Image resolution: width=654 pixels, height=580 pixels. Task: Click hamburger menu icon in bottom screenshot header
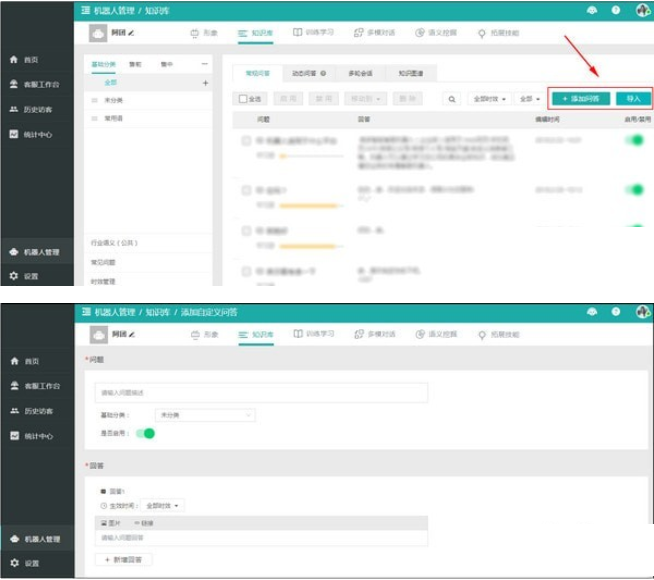point(86,312)
